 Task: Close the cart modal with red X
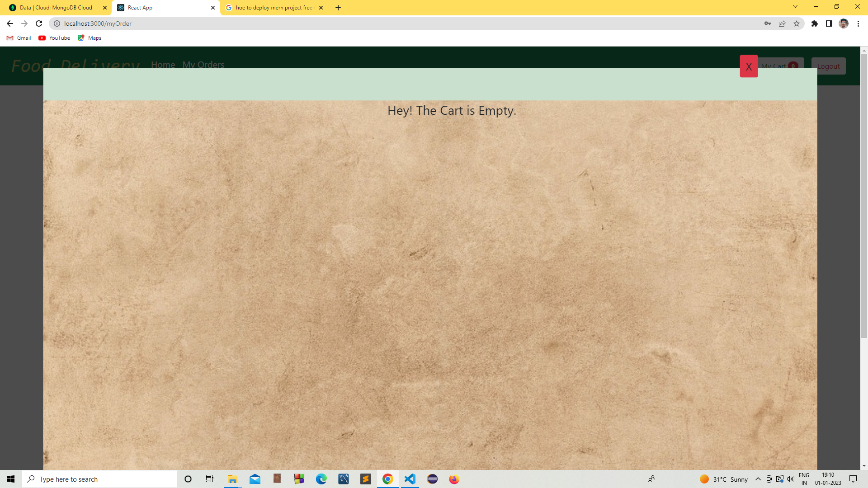(x=749, y=66)
